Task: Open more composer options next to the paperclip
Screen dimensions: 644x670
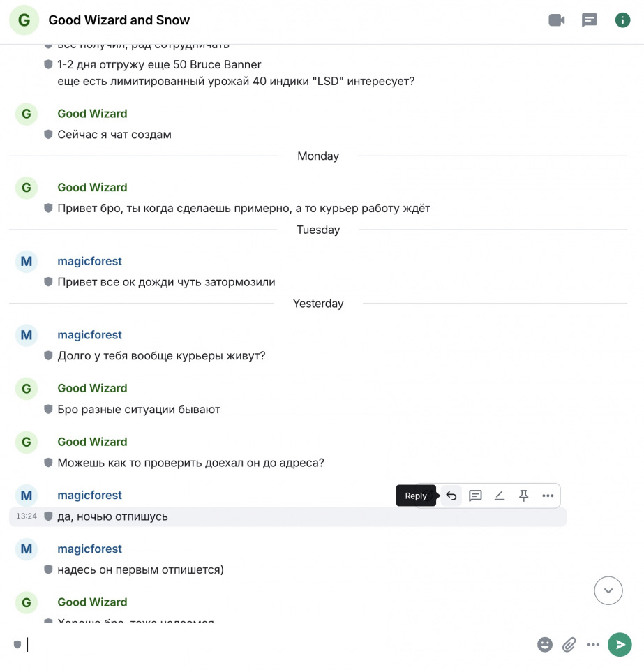Action: coord(593,644)
